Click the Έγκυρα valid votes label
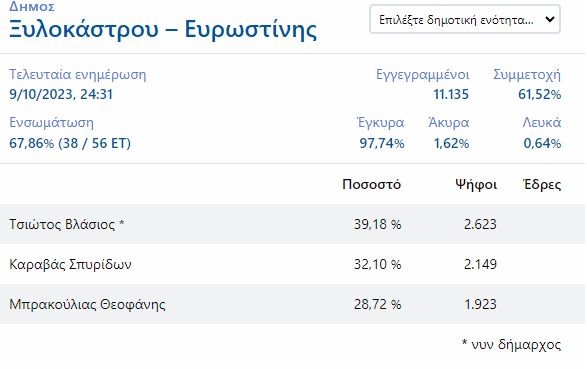 [x=380, y=122]
